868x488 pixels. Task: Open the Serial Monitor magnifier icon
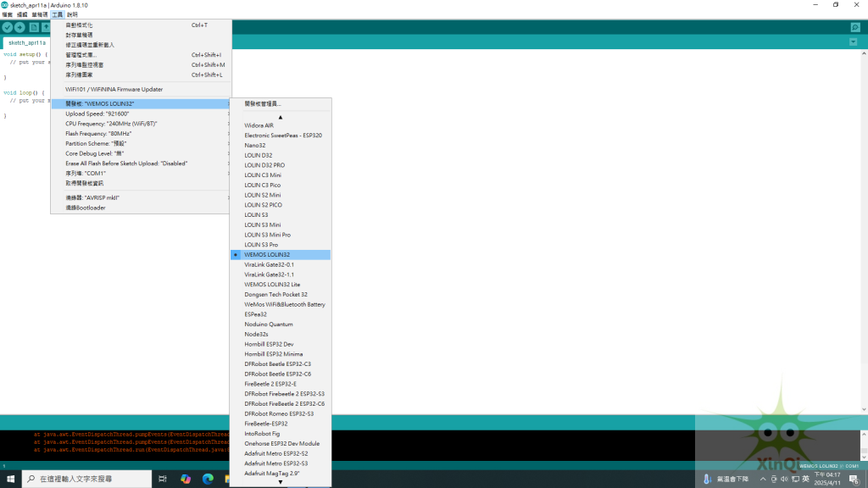[855, 27]
